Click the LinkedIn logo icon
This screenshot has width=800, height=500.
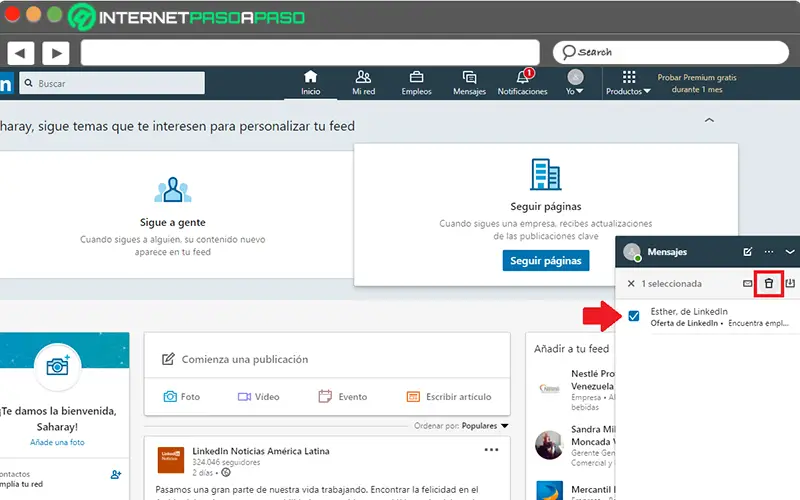click(x=6, y=83)
